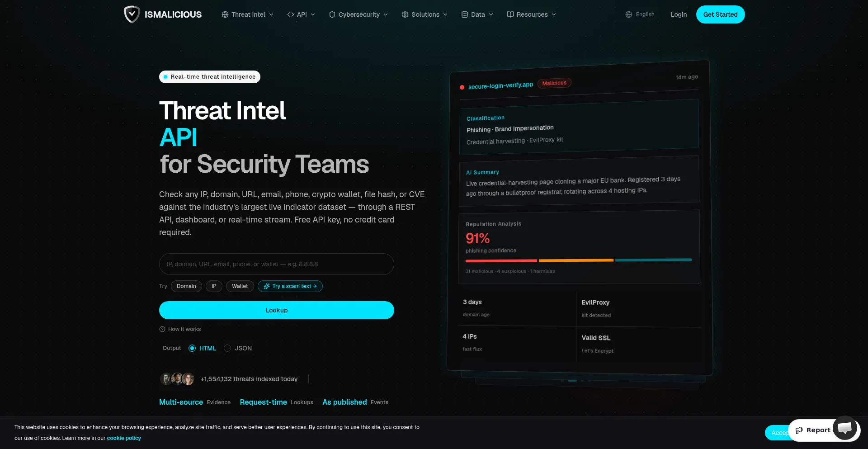This screenshot has width=868, height=449.
Task: Click the Classification panel heading
Action: click(486, 118)
